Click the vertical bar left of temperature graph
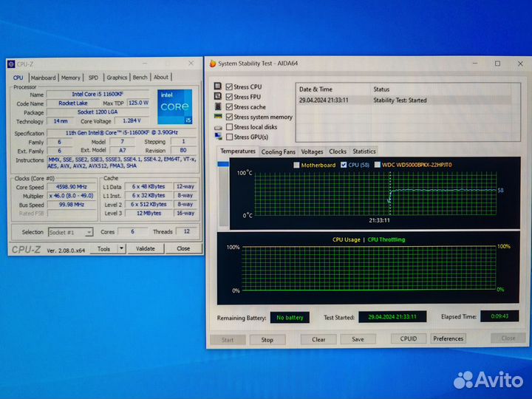This screenshot has width=532, height=399. coord(223,194)
